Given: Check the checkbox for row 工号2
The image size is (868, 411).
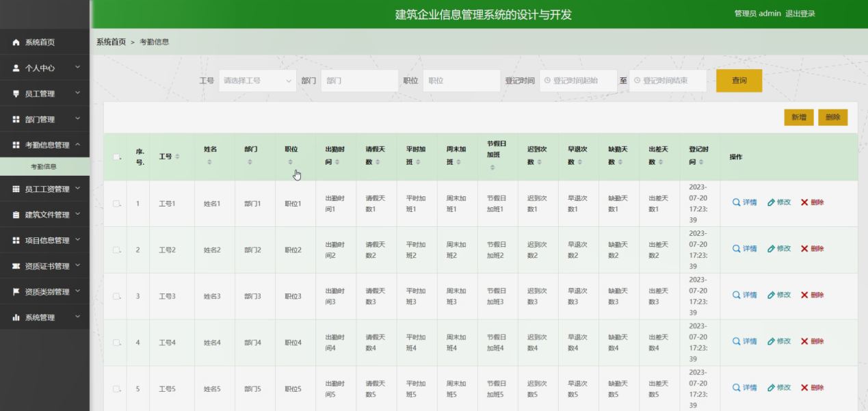Looking at the screenshot, I should click(x=116, y=250).
